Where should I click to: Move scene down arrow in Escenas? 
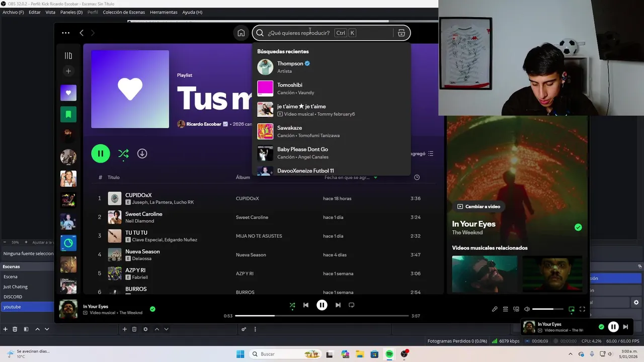coord(47,329)
